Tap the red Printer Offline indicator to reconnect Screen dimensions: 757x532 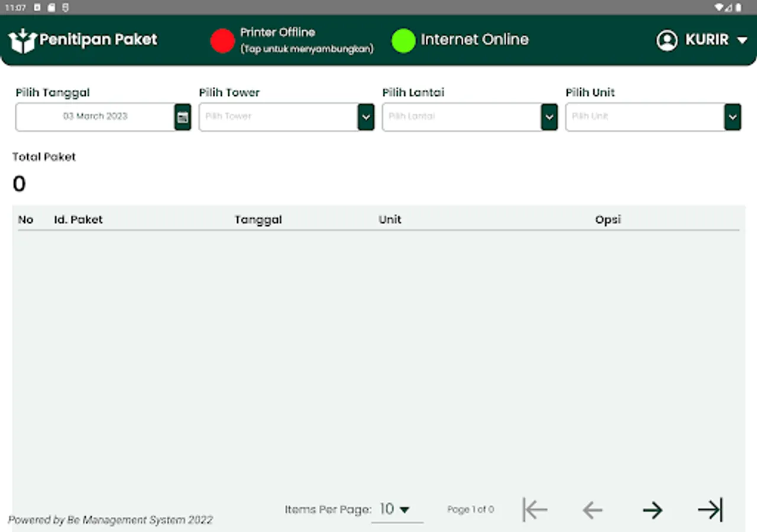[222, 40]
